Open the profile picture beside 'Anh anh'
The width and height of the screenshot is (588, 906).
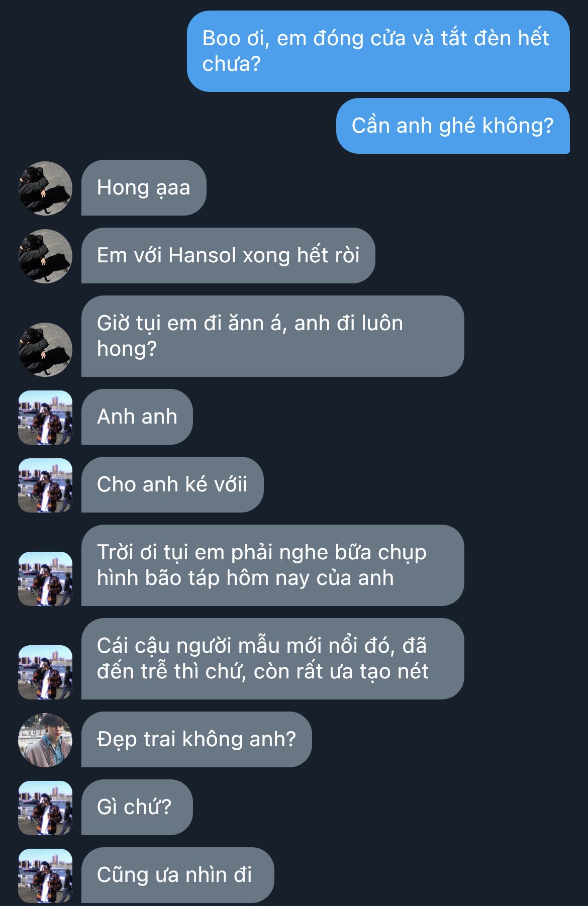tap(45, 417)
